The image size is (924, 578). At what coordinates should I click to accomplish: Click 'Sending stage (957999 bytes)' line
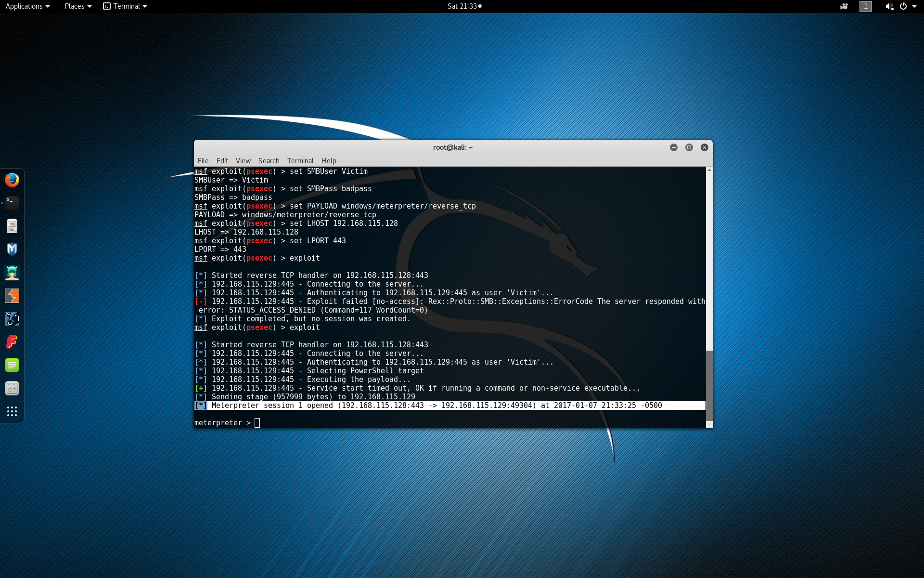305,397
